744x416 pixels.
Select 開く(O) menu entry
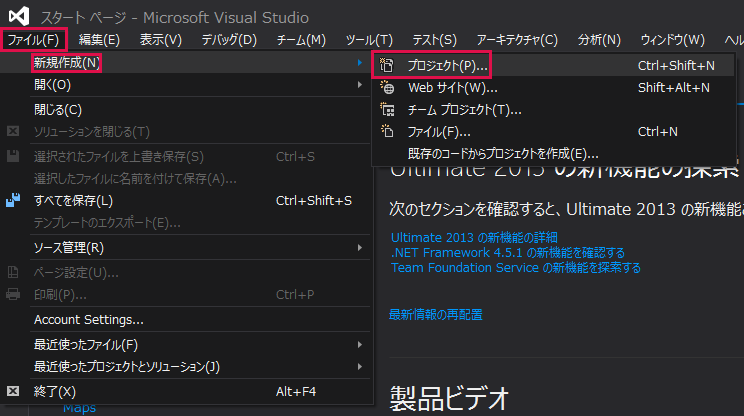(185, 85)
